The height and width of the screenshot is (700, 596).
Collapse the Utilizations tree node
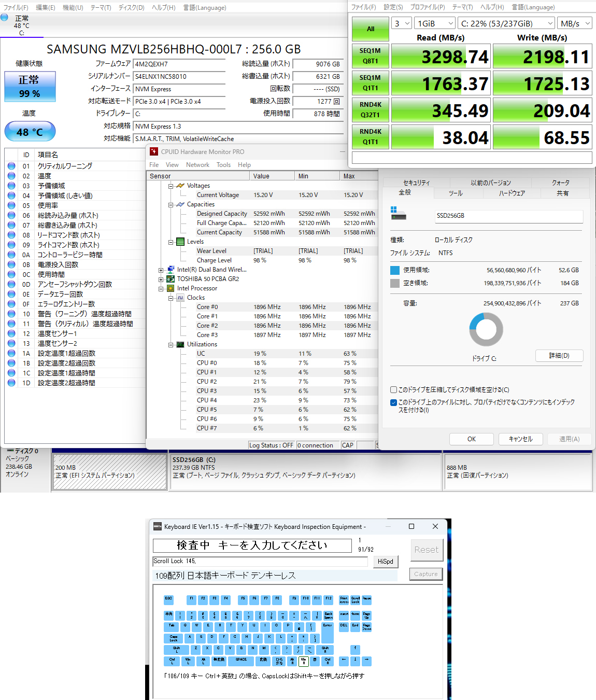click(171, 344)
